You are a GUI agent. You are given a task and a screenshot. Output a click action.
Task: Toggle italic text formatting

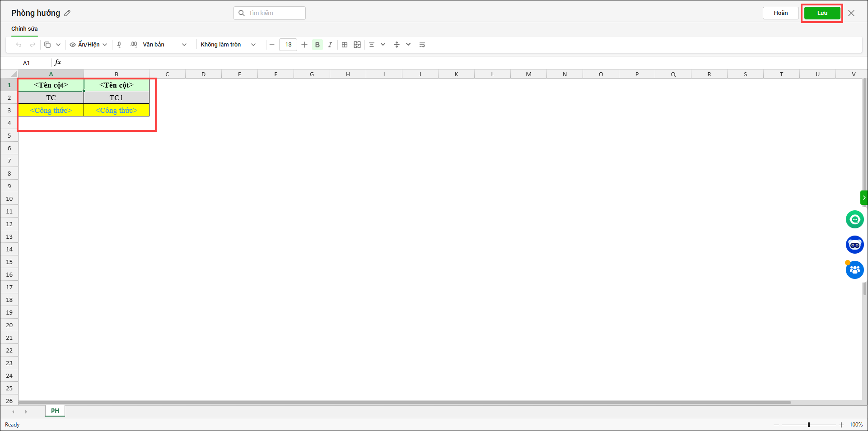tap(330, 45)
